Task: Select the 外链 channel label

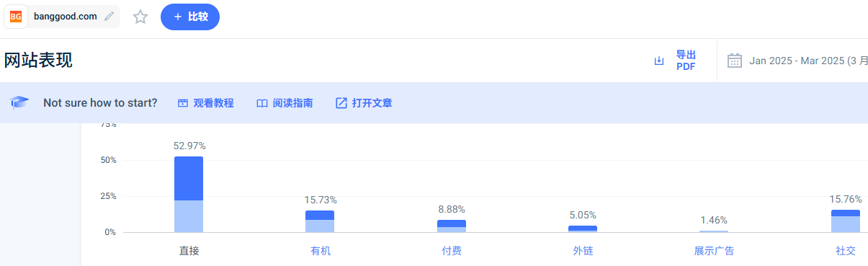Action: (583, 251)
